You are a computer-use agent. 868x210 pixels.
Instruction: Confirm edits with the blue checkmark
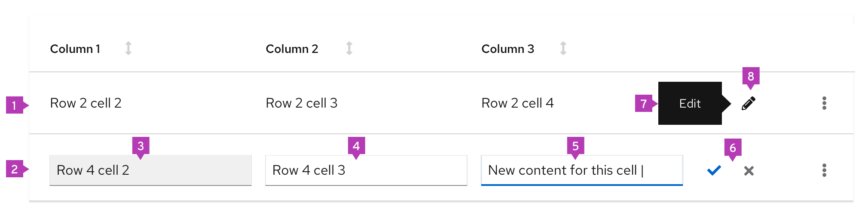[714, 171]
